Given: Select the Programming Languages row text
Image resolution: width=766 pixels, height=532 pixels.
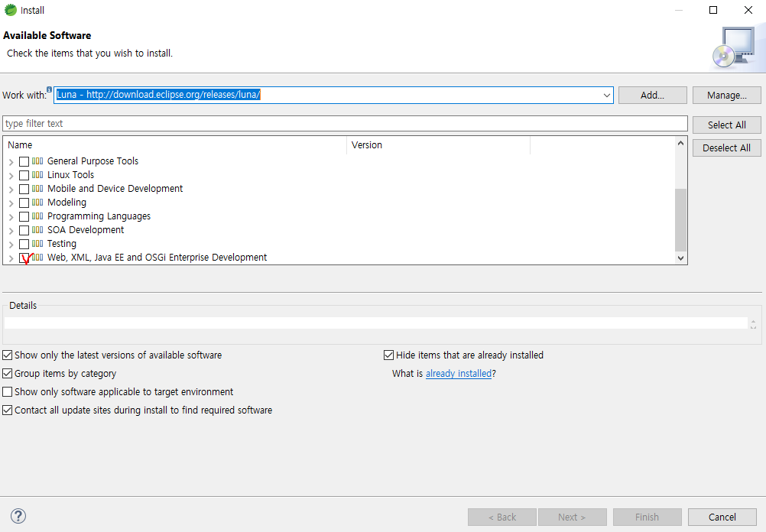Looking at the screenshot, I should (99, 216).
